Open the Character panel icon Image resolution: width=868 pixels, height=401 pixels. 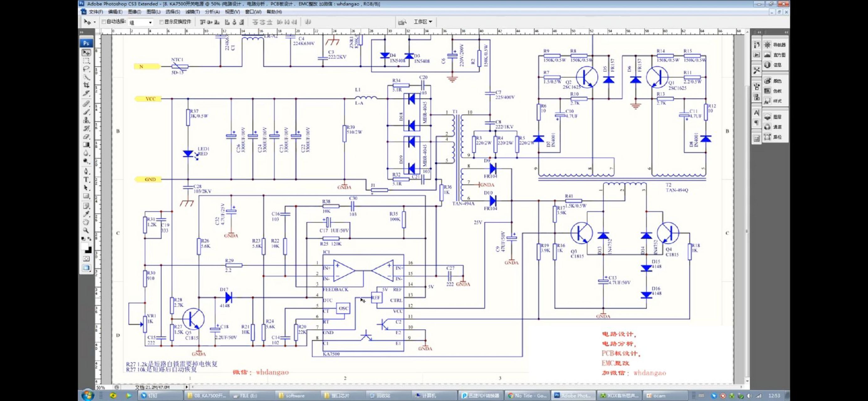[x=756, y=112]
